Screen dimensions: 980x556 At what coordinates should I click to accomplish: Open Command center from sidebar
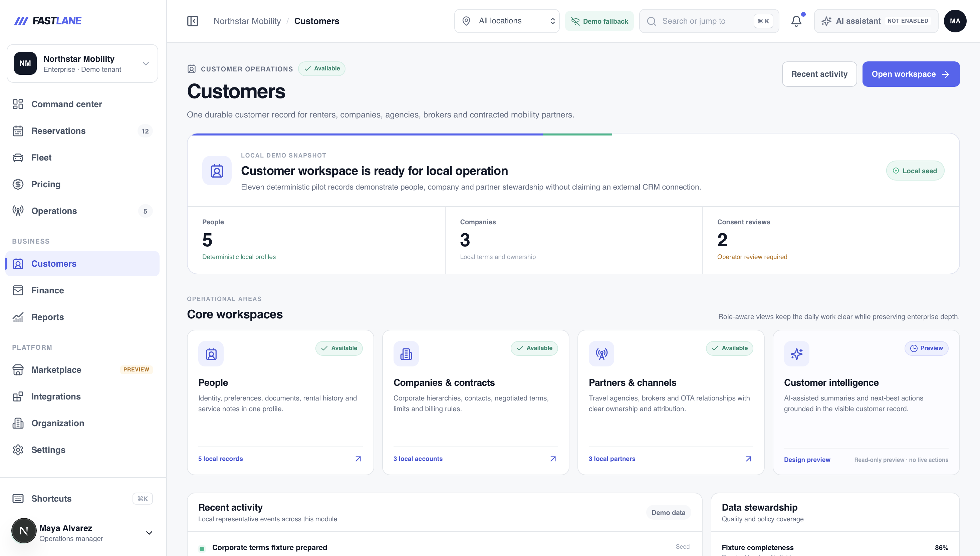[x=82, y=104]
